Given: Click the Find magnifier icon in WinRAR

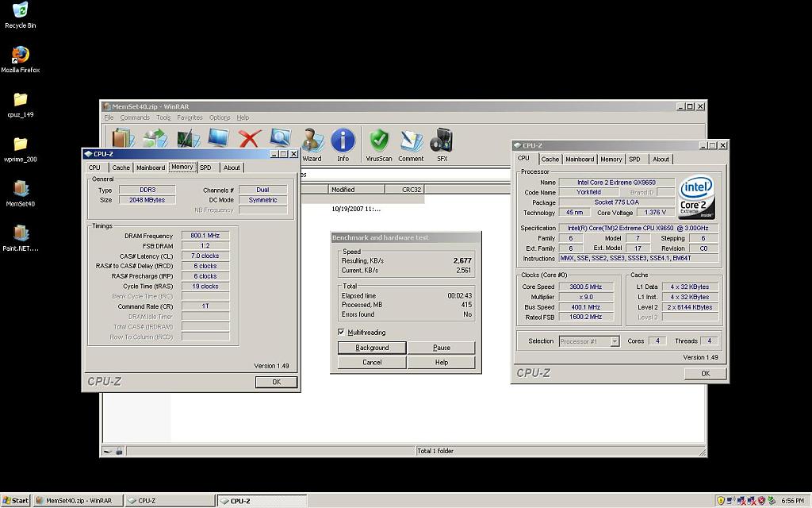Looking at the screenshot, I should (280, 138).
